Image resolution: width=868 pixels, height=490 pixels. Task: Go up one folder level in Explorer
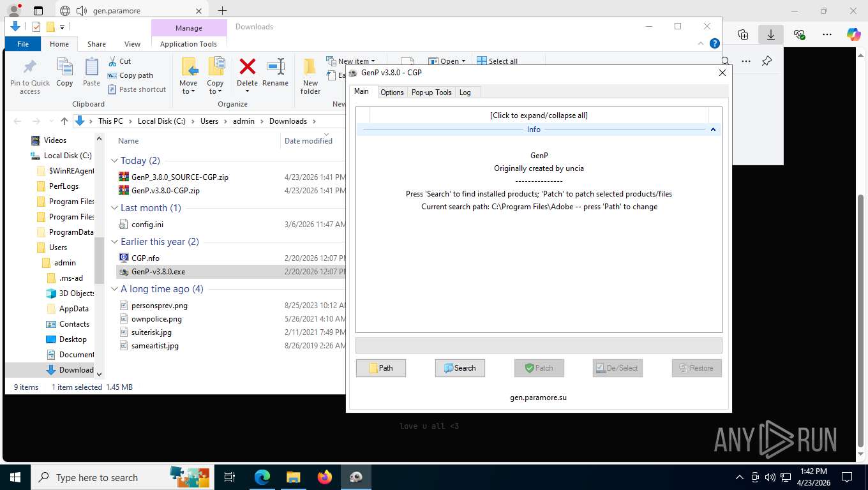click(64, 121)
